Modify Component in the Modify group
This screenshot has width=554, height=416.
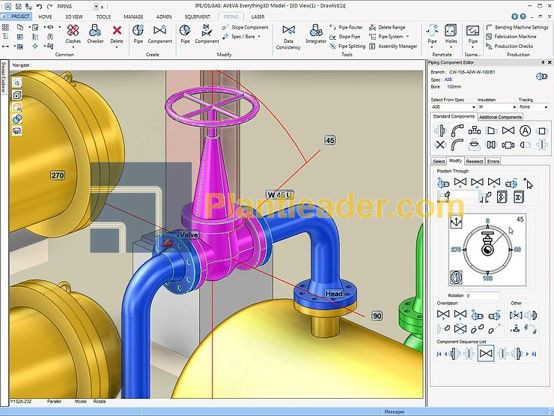click(x=207, y=34)
